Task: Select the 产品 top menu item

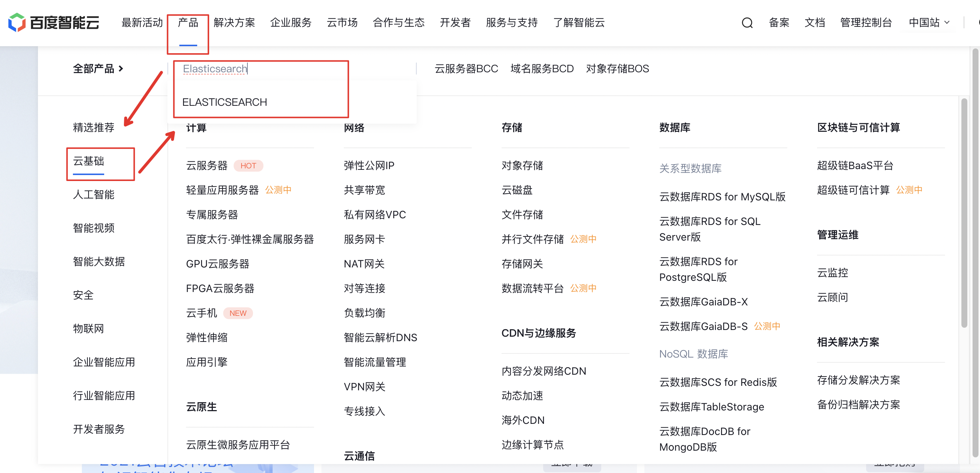Action: click(188, 22)
